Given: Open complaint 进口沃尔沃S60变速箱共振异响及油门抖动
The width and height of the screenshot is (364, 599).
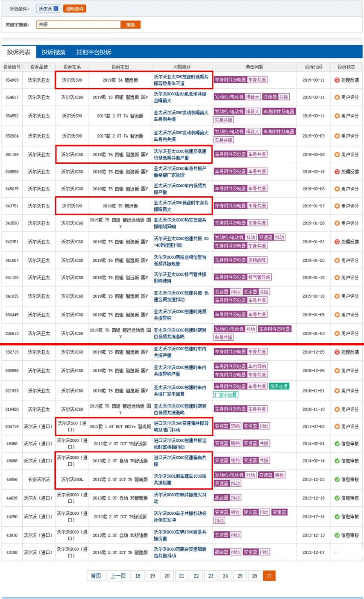Looking at the screenshot, I should coord(181,426).
